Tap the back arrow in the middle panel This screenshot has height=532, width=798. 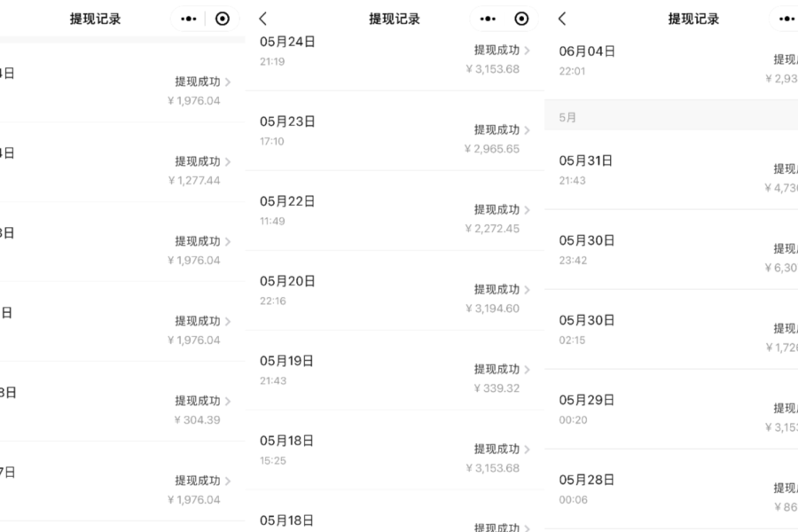point(263,19)
